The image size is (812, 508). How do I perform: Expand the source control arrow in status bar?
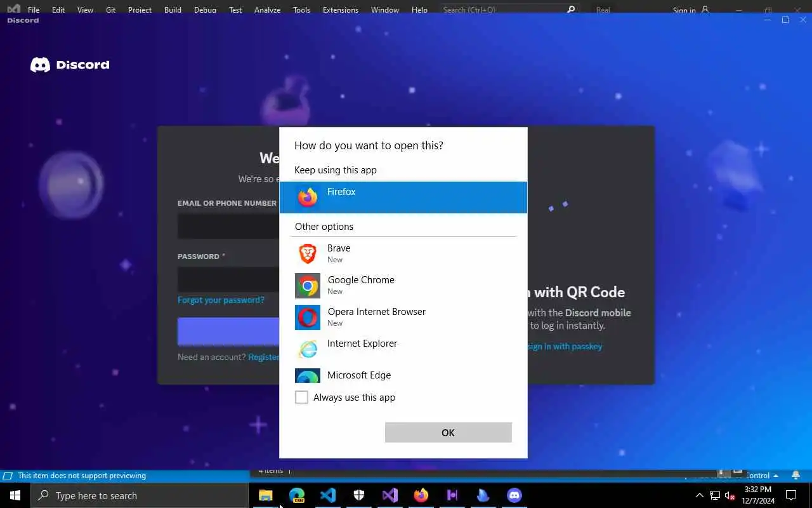click(x=776, y=476)
